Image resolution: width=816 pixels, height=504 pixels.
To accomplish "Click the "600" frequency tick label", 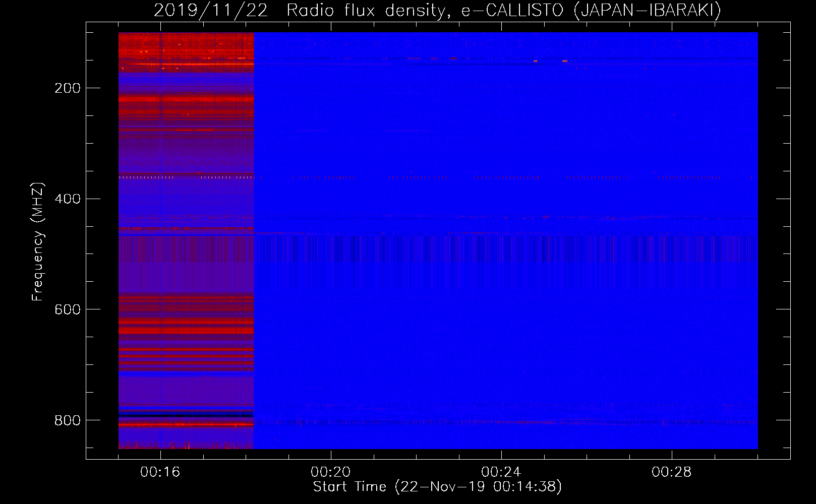I will click(x=68, y=309).
